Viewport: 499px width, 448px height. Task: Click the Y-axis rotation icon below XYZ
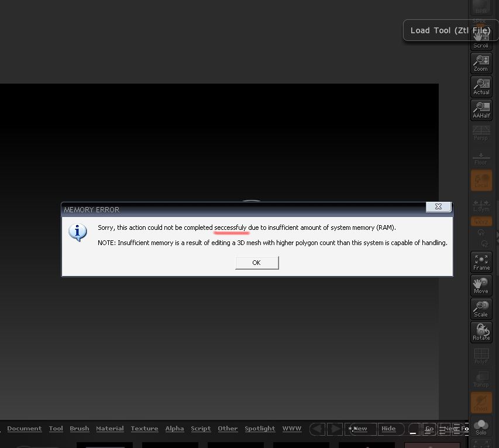pyautogui.click(x=481, y=233)
